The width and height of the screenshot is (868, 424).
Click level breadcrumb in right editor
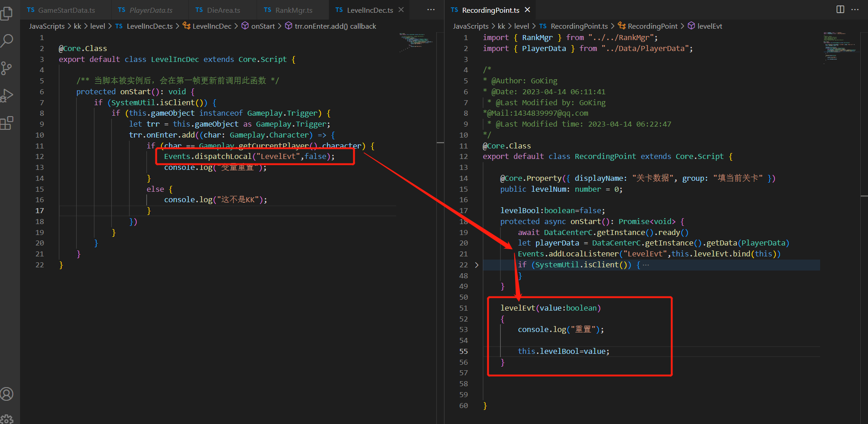[522, 26]
